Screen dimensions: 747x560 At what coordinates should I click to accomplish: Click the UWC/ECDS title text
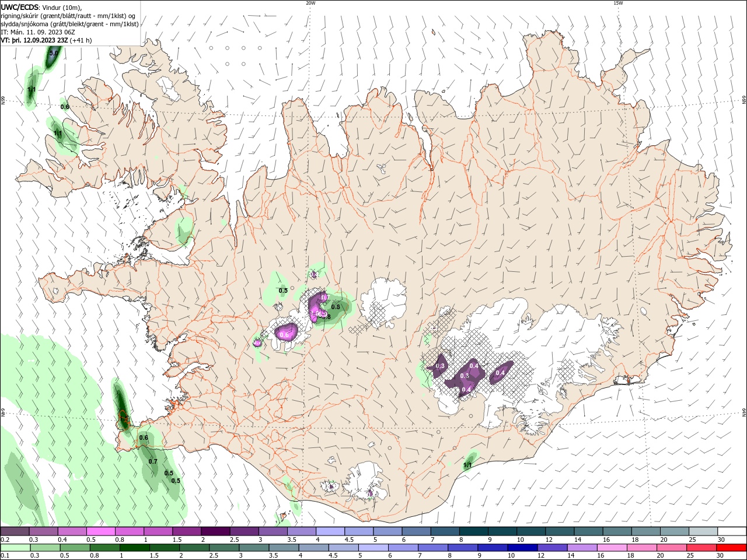(19, 7)
